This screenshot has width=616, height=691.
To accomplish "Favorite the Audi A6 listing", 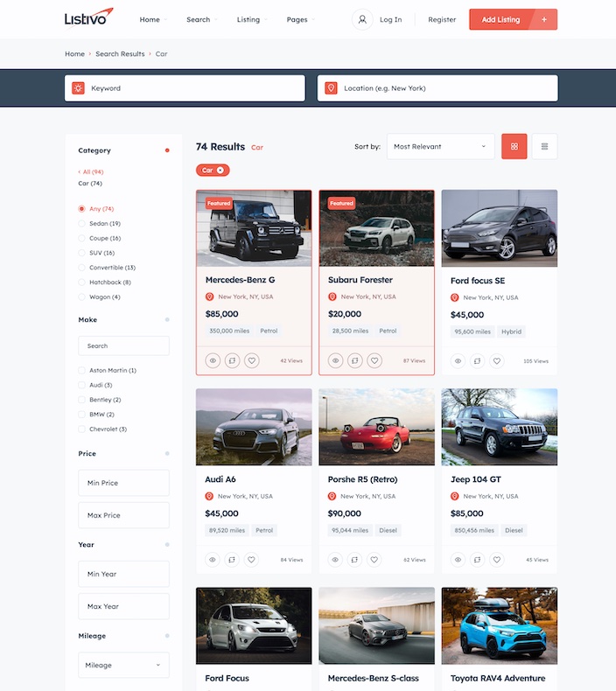I will (x=251, y=560).
